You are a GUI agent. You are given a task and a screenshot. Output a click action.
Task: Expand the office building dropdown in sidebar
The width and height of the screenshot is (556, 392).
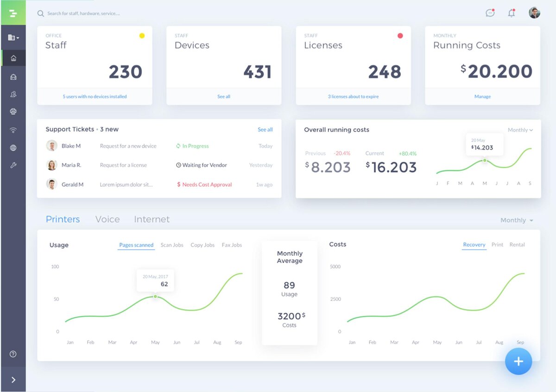[x=13, y=38]
